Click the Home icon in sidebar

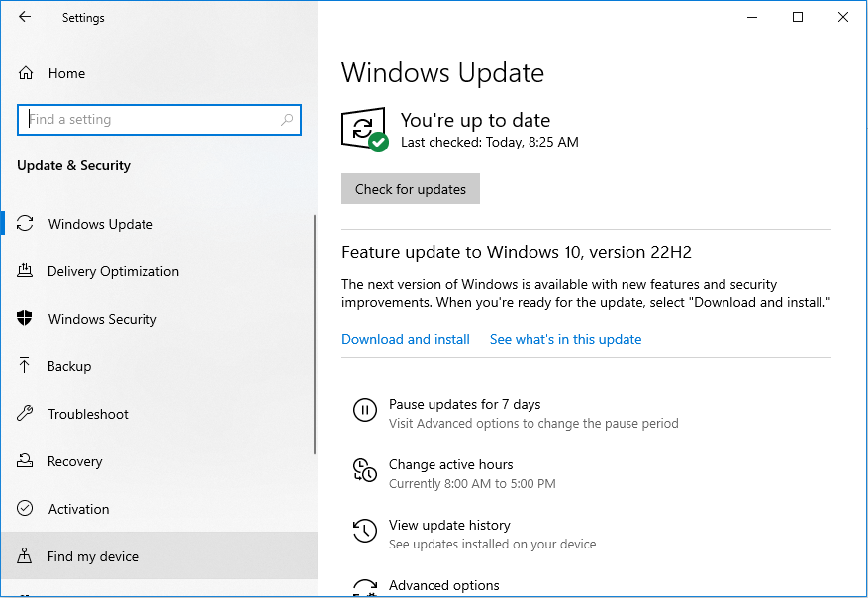26,73
